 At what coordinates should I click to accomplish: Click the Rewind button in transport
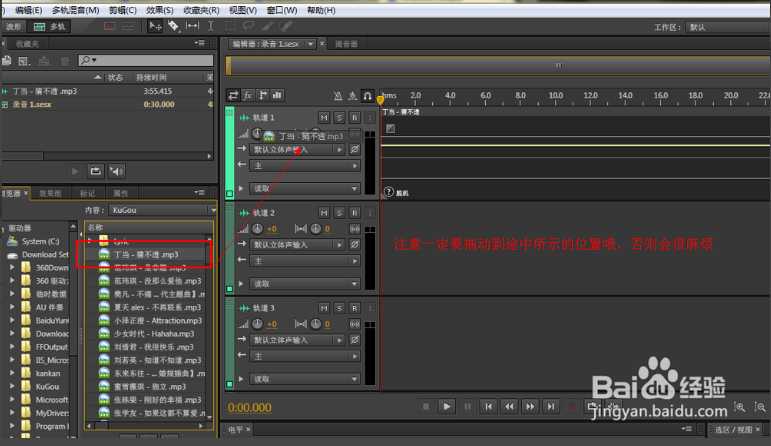[x=509, y=406]
